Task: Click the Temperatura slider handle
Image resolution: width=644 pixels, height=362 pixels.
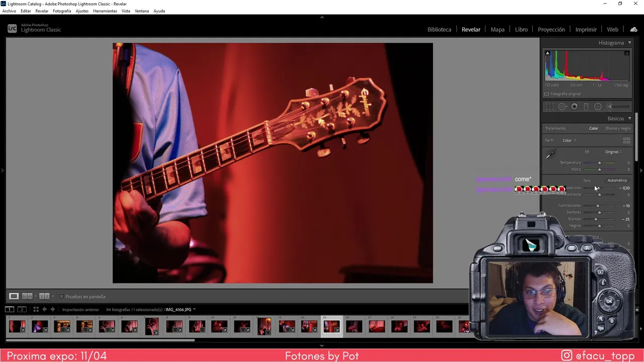Action: (599, 163)
